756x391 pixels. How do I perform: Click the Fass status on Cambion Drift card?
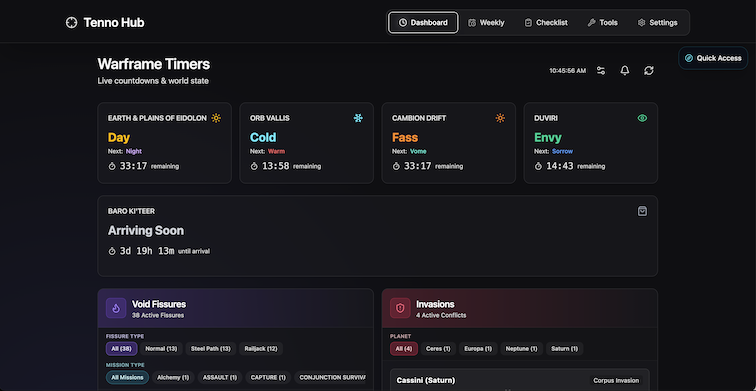(x=405, y=137)
